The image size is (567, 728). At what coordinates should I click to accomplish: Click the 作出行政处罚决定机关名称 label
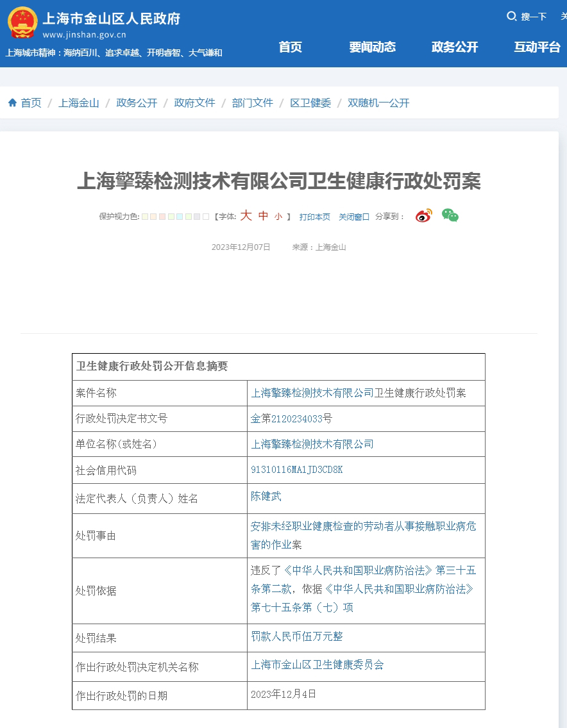coord(137,667)
